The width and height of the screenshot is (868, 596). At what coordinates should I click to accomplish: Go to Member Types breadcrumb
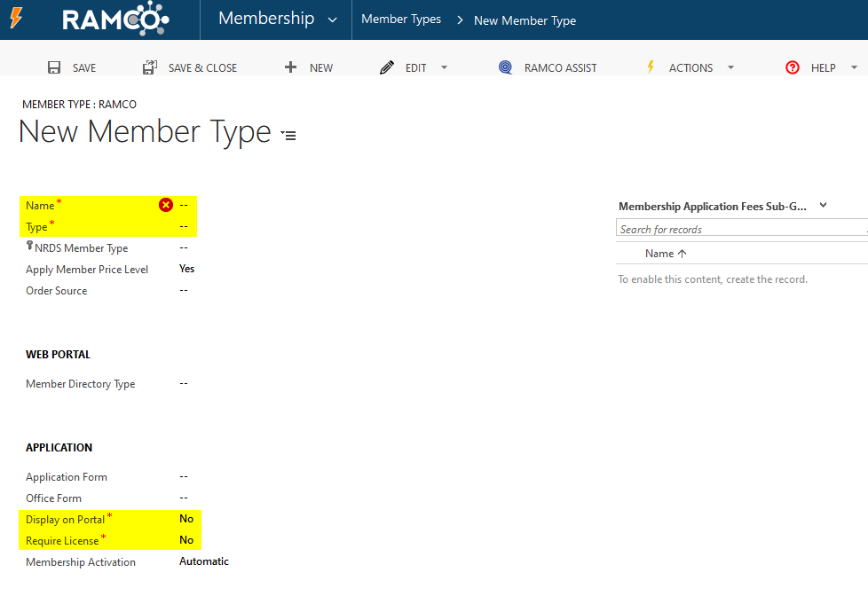point(401,20)
